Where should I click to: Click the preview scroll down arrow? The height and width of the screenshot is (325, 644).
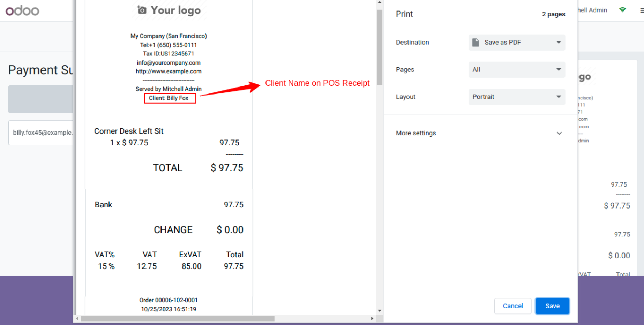380,311
